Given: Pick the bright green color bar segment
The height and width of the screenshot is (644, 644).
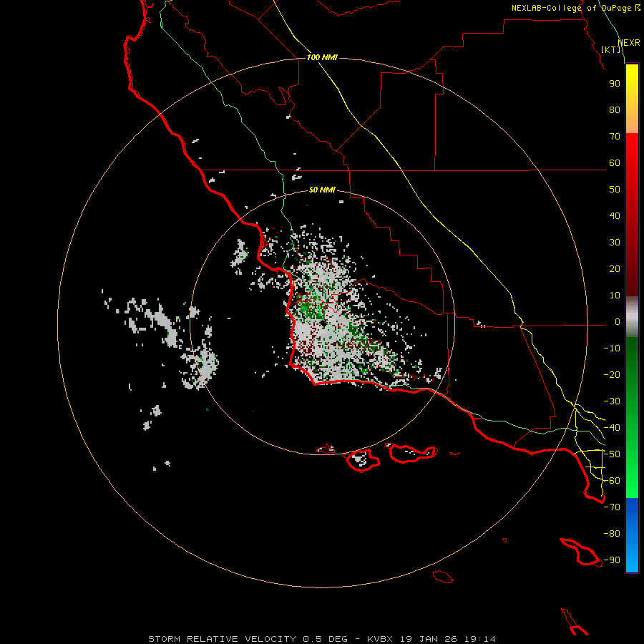Looking at the screenshot, I should [632, 472].
